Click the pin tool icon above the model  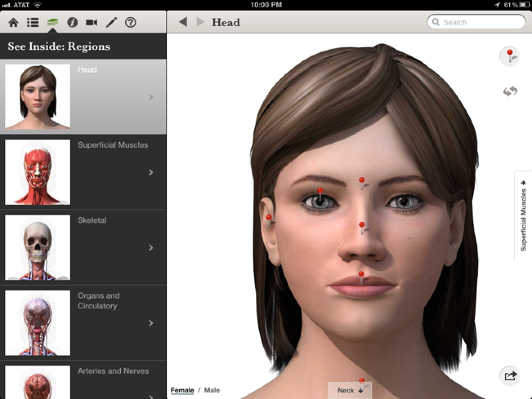click(x=509, y=56)
